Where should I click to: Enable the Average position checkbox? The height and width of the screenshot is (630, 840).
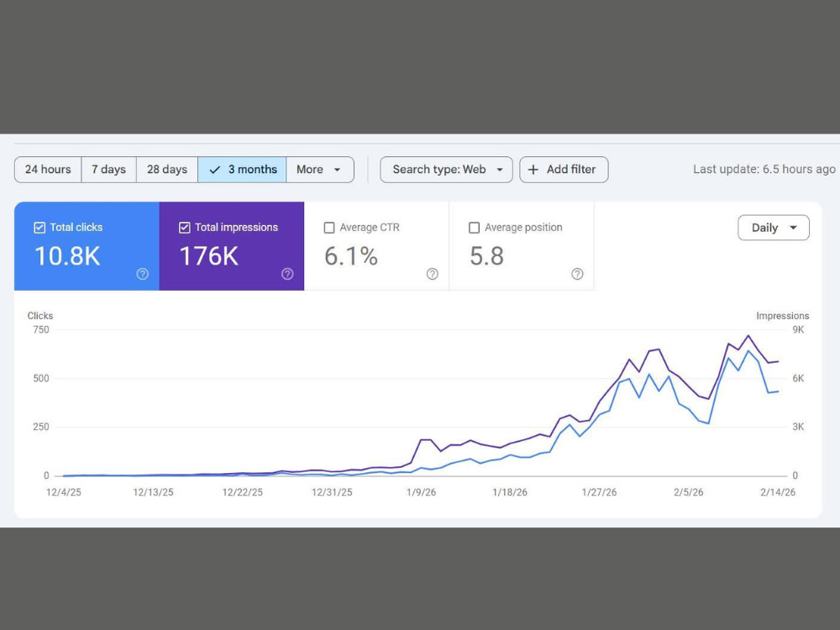[474, 228]
